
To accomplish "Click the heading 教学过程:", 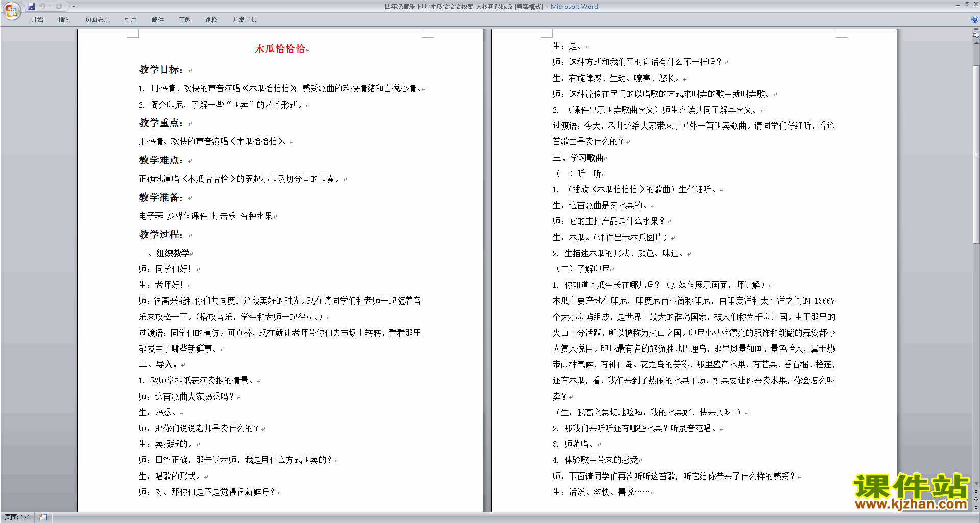I will 161,235.
